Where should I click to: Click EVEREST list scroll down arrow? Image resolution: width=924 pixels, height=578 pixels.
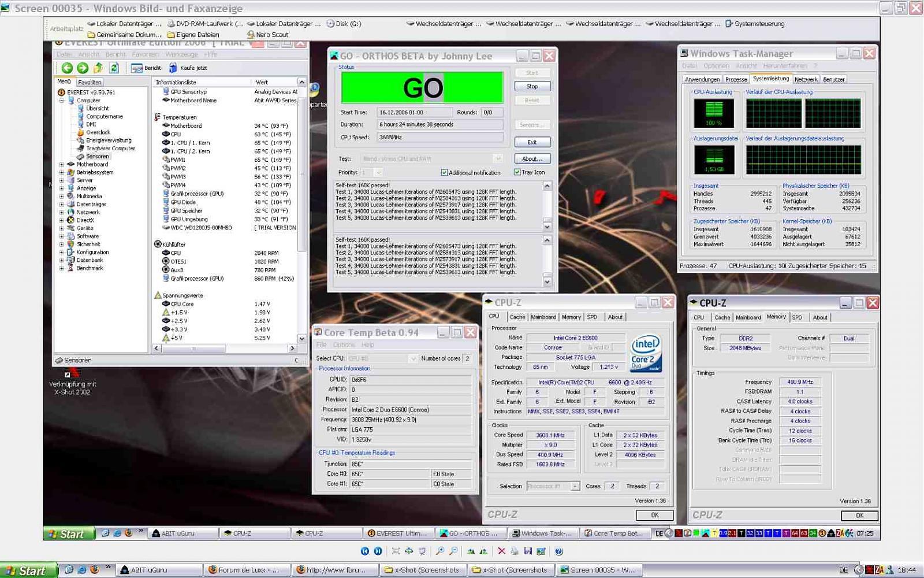tap(301, 339)
